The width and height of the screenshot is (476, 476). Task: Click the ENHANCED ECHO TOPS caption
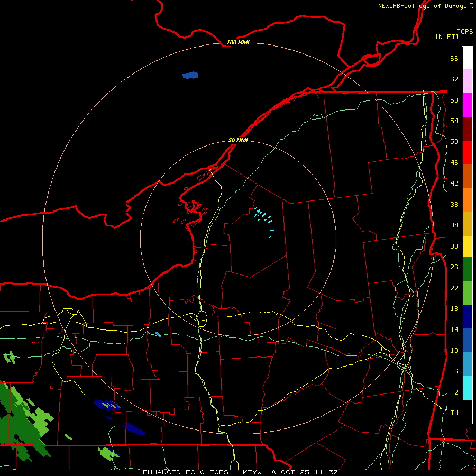pos(186,472)
